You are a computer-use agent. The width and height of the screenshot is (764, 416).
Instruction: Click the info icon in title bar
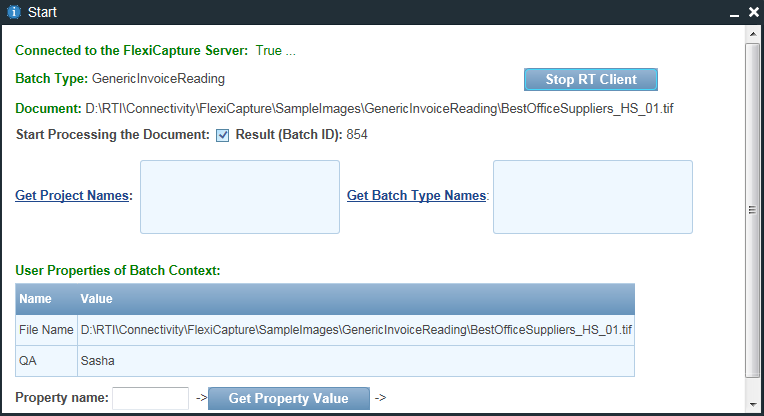coord(14,13)
